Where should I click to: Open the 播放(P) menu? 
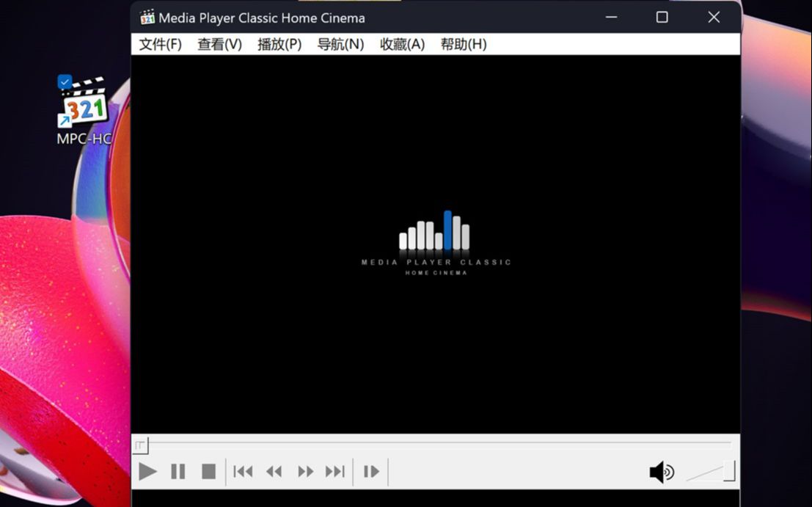point(279,45)
